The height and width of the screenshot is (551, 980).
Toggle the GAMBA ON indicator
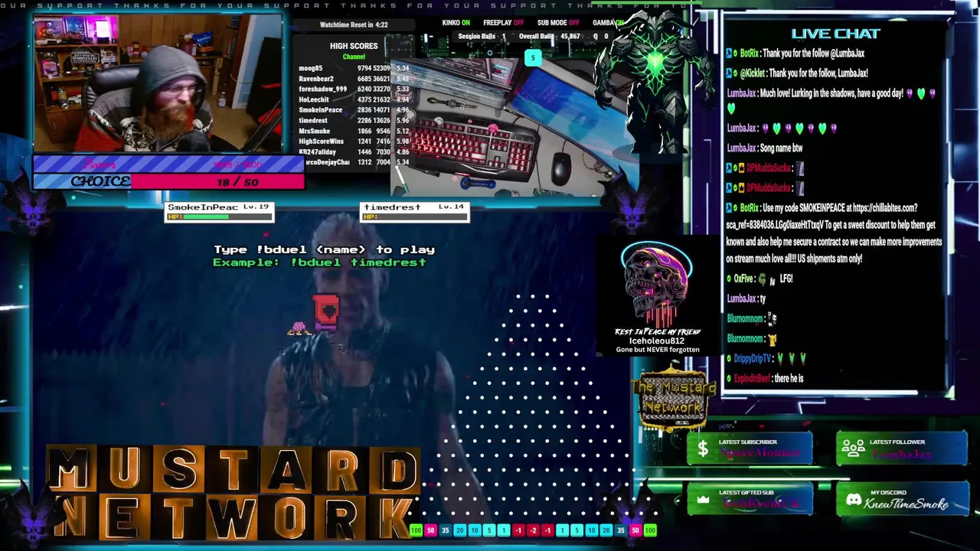[609, 23]
